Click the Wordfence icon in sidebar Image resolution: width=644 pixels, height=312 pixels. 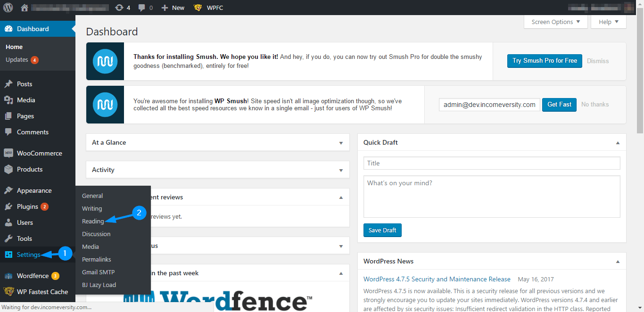[8, 276]
